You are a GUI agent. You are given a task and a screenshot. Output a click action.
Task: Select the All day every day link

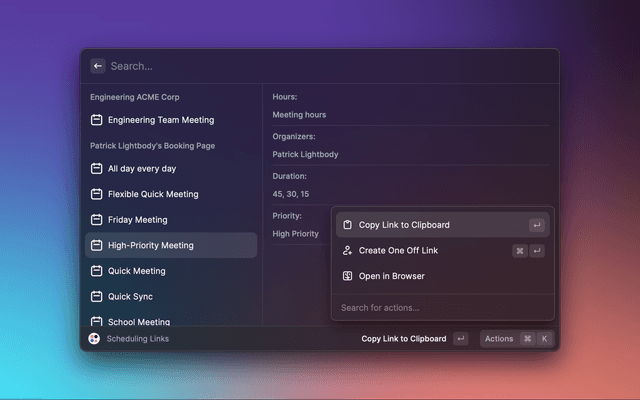tap(141, 169)
